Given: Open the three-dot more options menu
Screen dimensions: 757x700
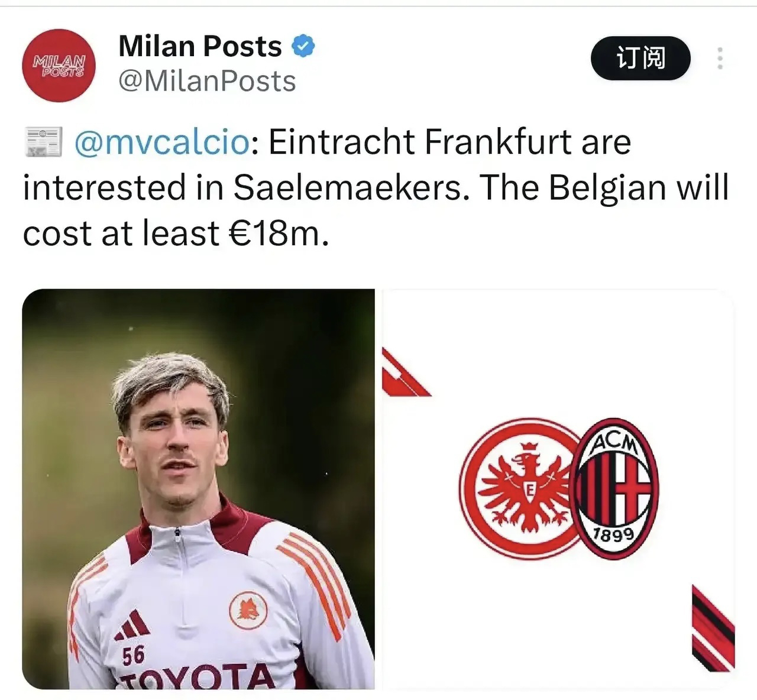Looking at the screenshot, I should tap(720, 59).
